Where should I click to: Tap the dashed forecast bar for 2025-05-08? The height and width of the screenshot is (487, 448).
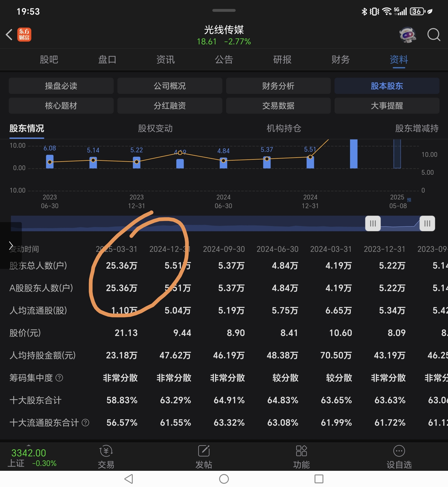click(397, 154)
